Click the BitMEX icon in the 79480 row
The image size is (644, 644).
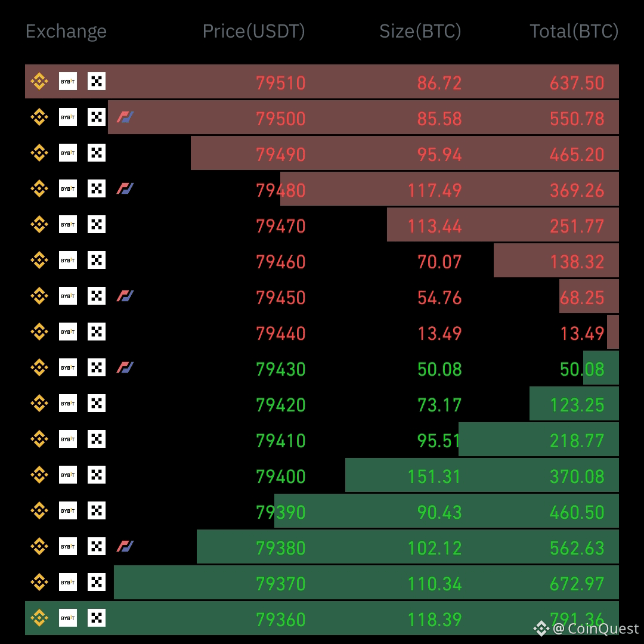(x=125, y=188)
